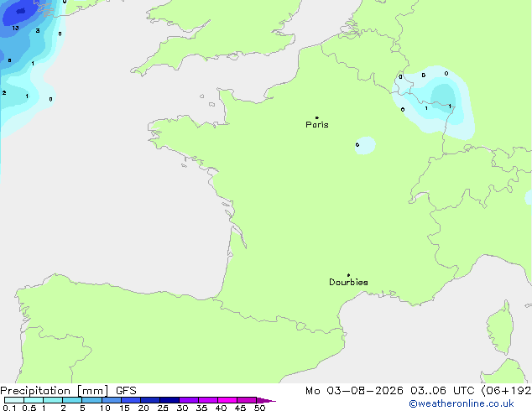532x411 pixels.
Task: Pick the dark navy 25–30 legend swatch
Action: click(170, 400)
